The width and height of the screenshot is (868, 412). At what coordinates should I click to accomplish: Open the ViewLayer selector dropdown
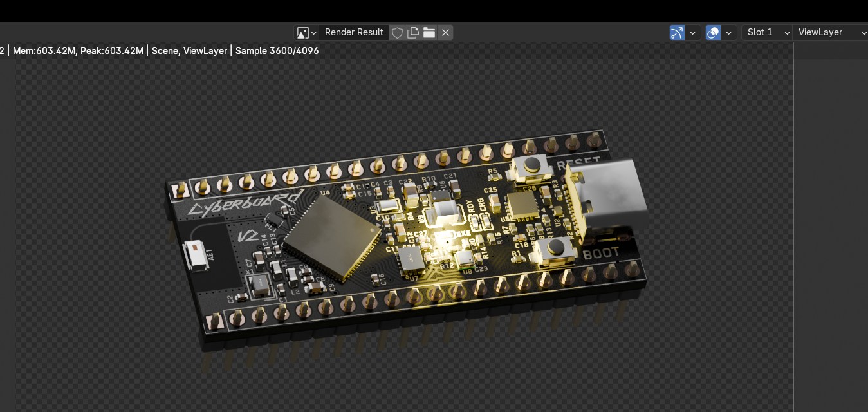(x=831, y=32)
